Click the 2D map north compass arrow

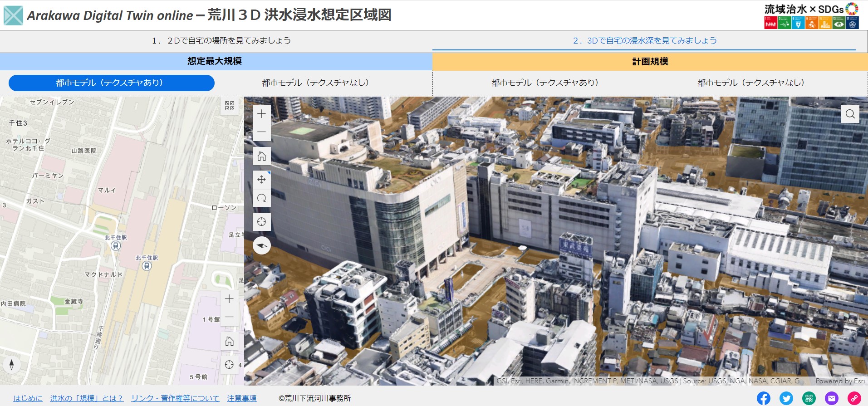[12, 364]
